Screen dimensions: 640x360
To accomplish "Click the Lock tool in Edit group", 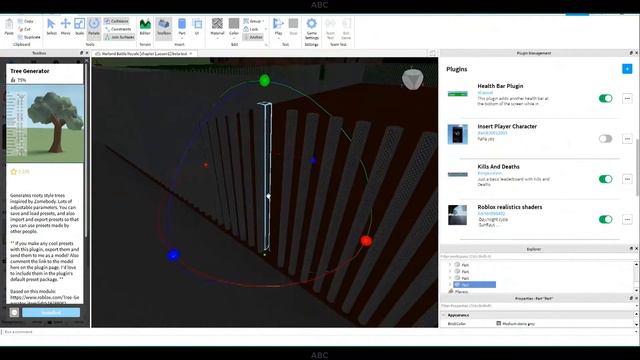I will pyautogui.click(x=251, y=29).
